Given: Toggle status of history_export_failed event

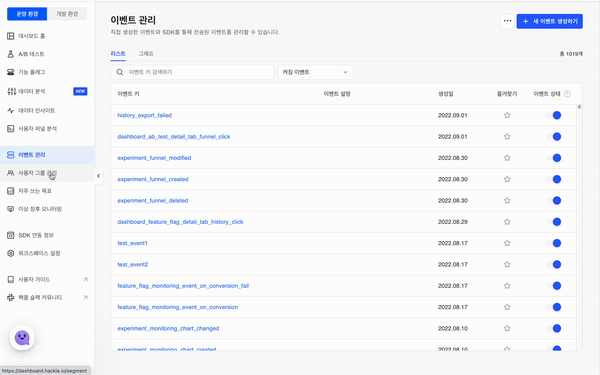Looking at the screenshot, I should 554,115.
